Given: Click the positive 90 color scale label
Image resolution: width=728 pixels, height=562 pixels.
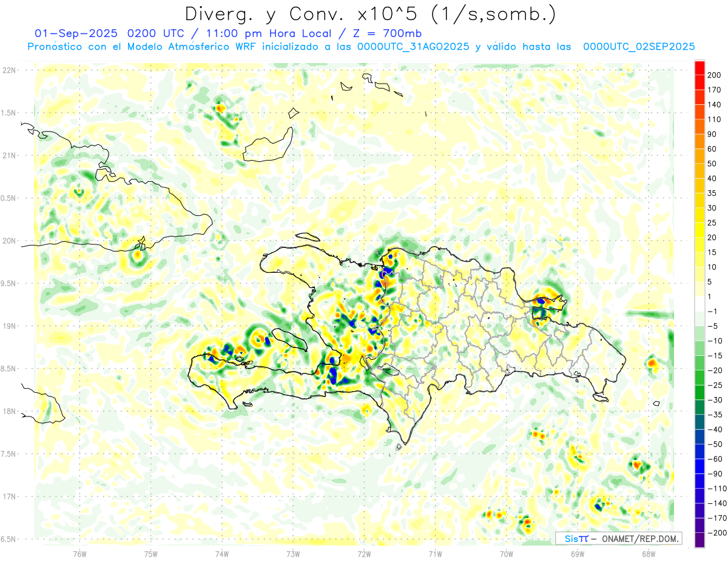Looking at the screenshot, I should click(712, 134).
